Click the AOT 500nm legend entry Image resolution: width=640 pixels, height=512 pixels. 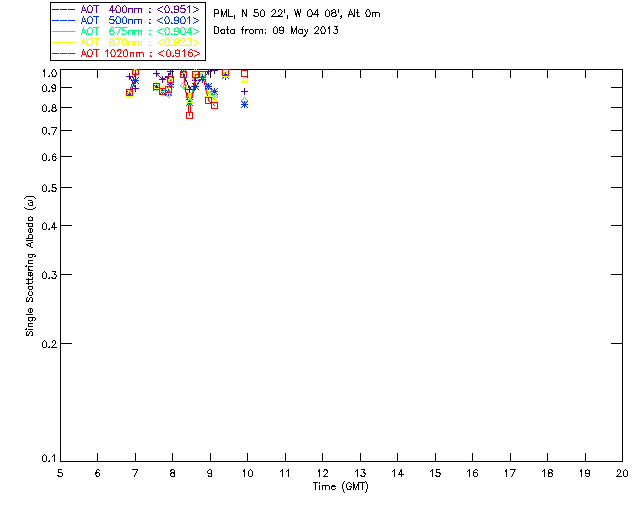click(x=126, y=20)
